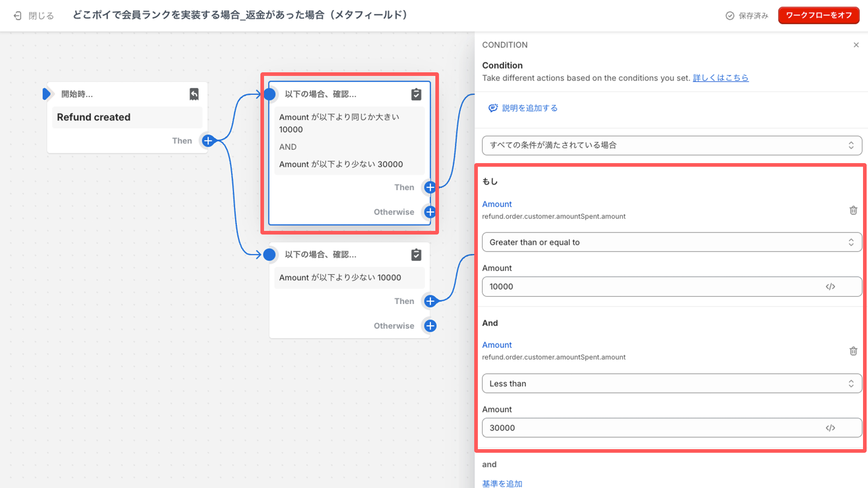868x488 pixels.
Task: Open the 詳しくはこちら link
Action: pos(721,78)
